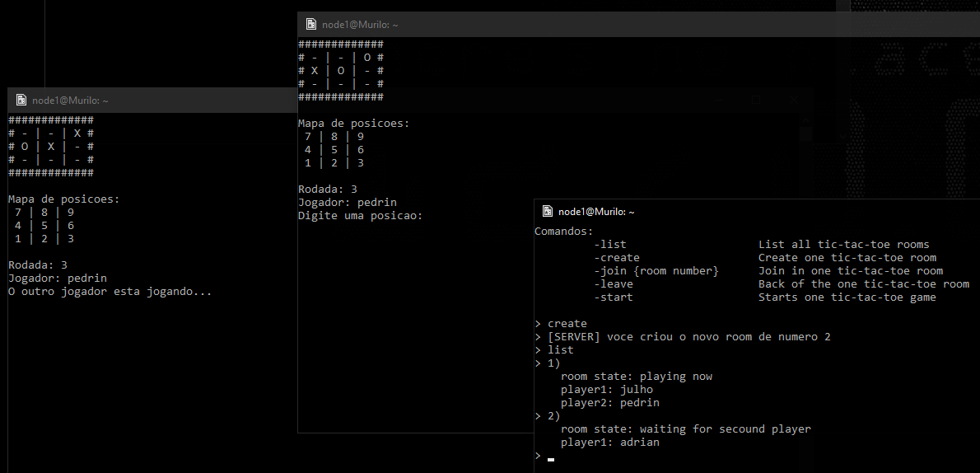Click position row '7 | 8 | 9' in 'O outro jogador' window

44,213
